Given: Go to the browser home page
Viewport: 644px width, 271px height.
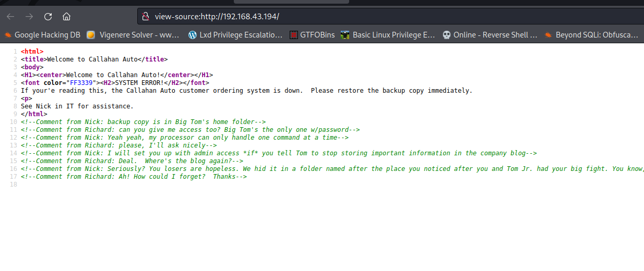Looking at the screenshot, I should point(66,16).
